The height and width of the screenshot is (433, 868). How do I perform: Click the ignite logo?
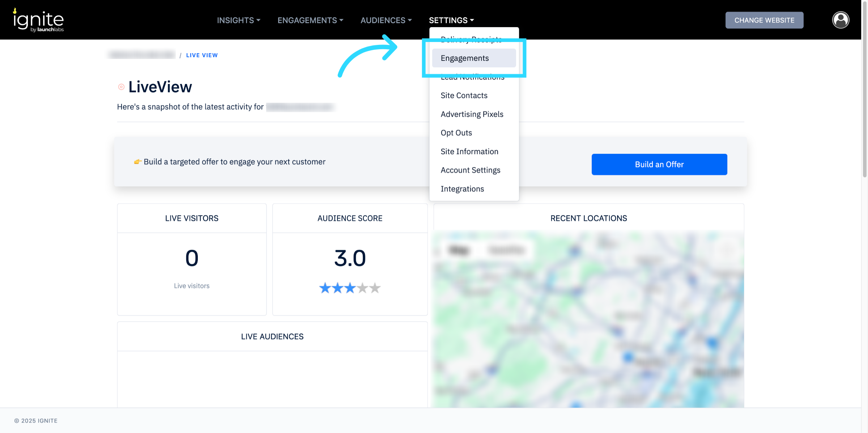[x=38, y=20]
